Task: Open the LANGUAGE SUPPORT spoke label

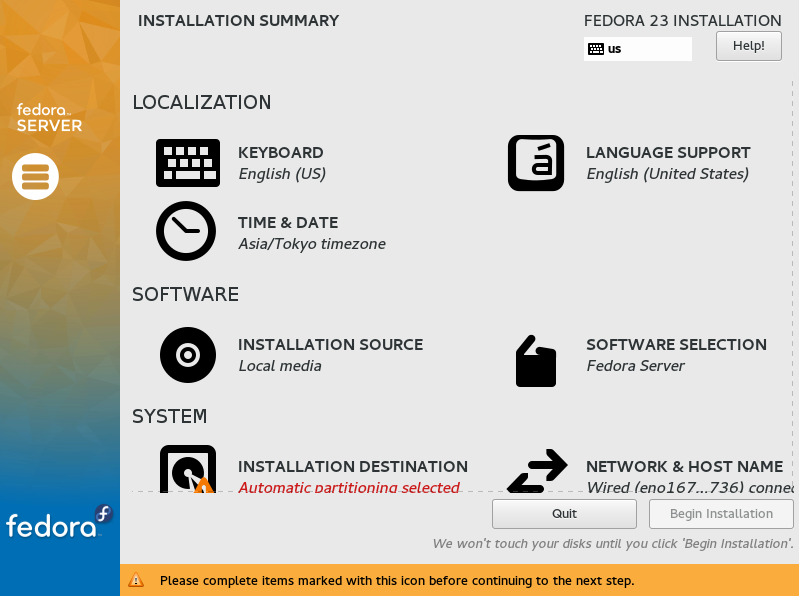Action: 668,152
